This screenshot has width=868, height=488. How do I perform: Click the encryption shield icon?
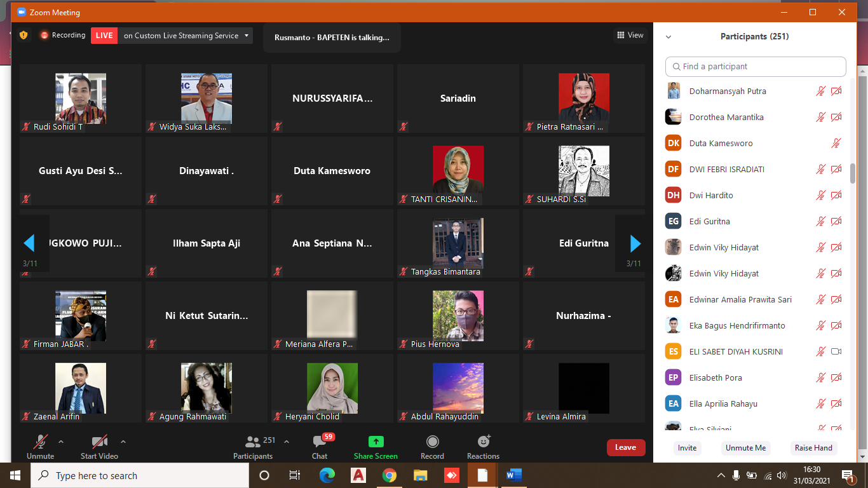24,36
